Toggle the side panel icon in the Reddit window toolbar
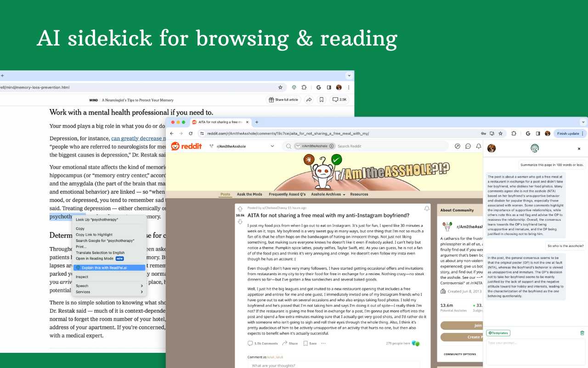The image size is (588, 368). click(x=538, y=133)
